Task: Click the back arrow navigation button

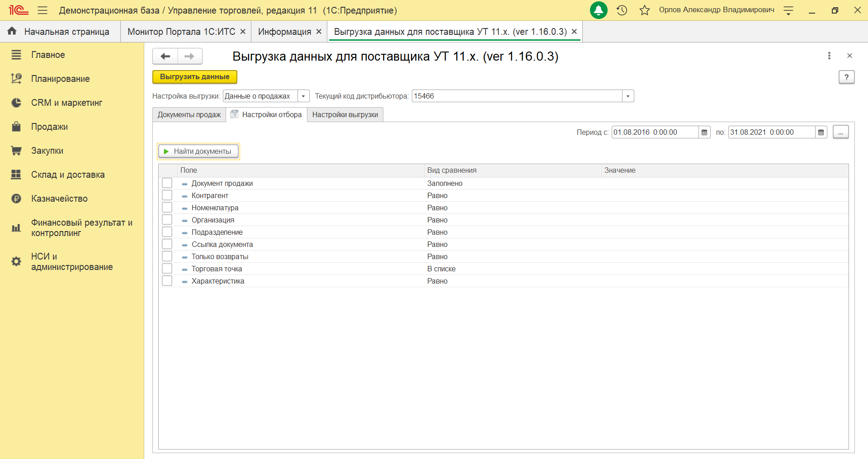Action: [x=165, y=56]
